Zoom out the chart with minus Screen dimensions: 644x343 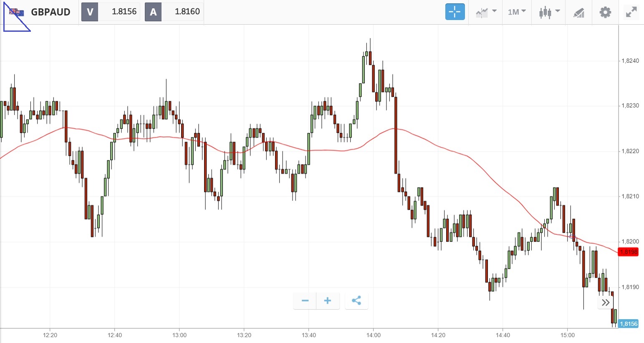point(305,301)
